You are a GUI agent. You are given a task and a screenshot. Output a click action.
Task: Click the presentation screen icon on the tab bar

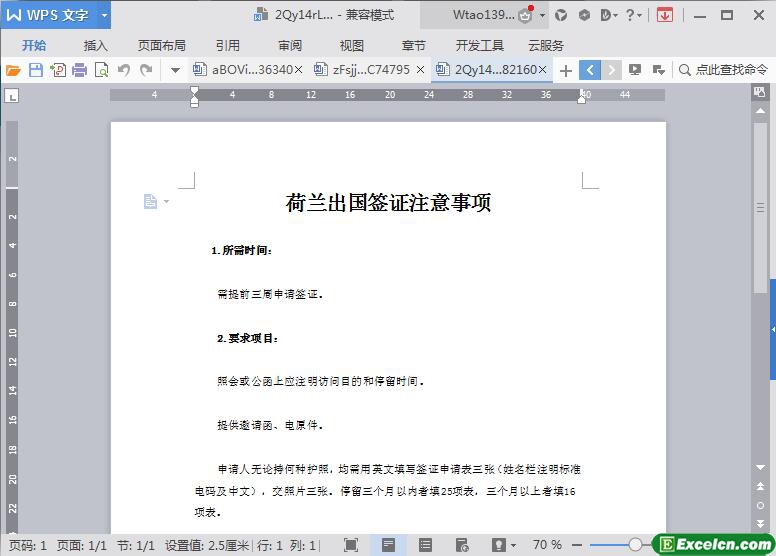click(635, 70)
